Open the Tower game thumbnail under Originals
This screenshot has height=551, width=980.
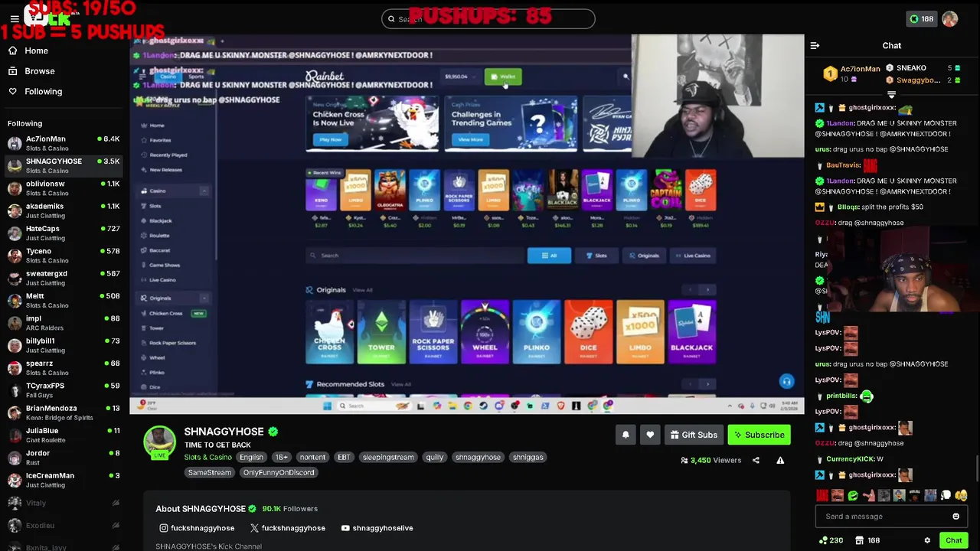point(381,331)
